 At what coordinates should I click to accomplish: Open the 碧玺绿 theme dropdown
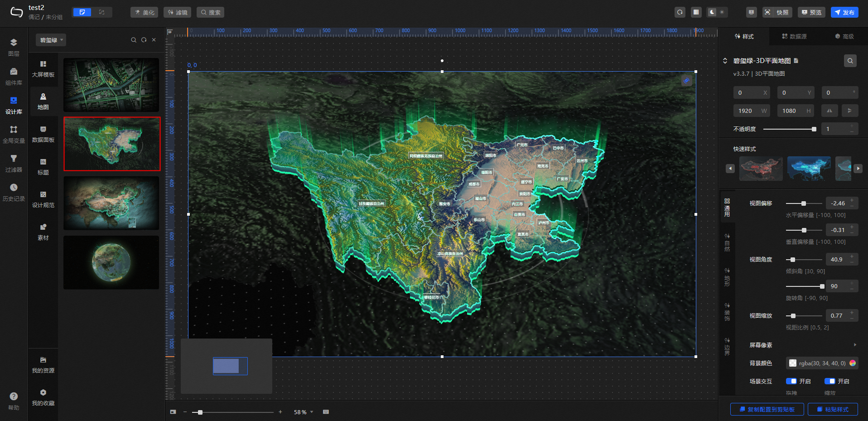tap(51, 40)
